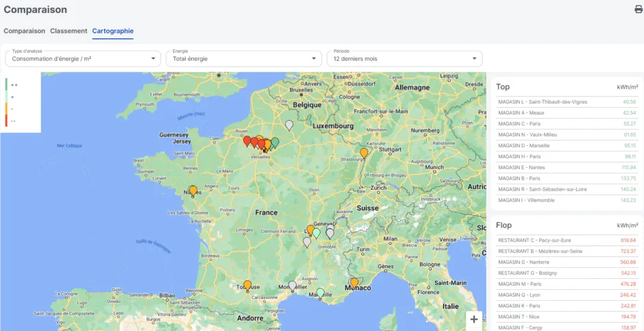Select MAGASIN A - Meaux row
This screenshot has height=331, width=644.
click(x=567, y=113)
